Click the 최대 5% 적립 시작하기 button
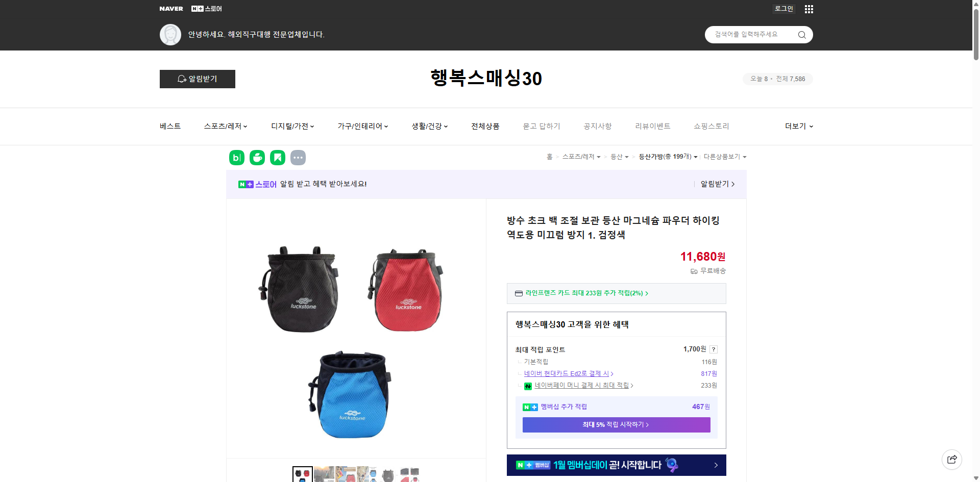Image resolution: width=980 pixels, height=482 pixels. tap(616, 424)
